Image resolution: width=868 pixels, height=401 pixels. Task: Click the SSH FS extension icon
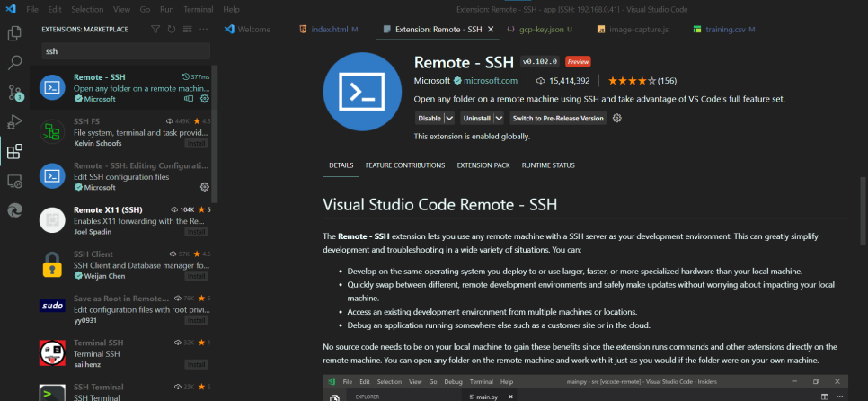coord(52,132)
